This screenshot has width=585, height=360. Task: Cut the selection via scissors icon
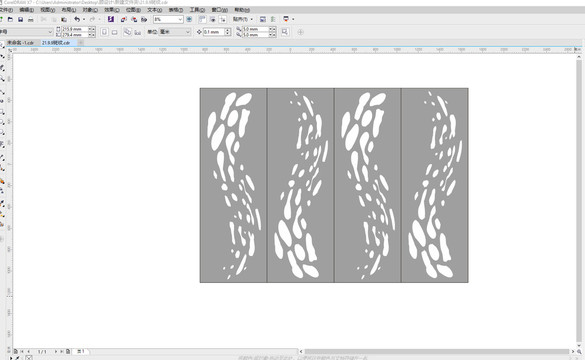tap(44, 19)
